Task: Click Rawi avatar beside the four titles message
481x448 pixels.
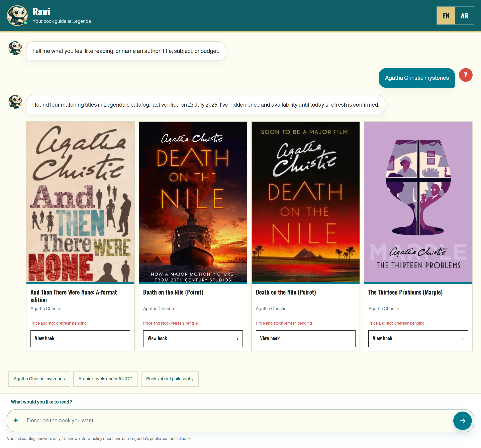Action: point(15,102)
